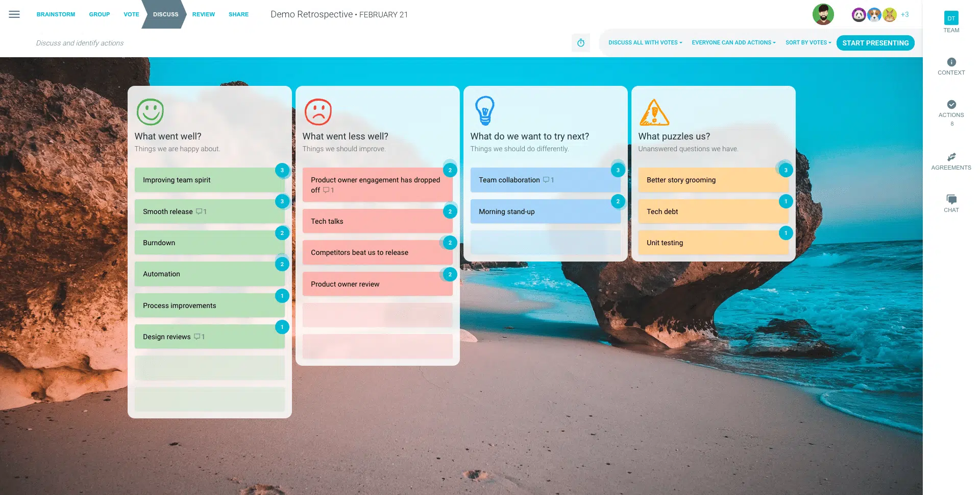The image size is (980, 495).
Task: Expand Everyone Can Add Actions dropdown
Action: 733,43
